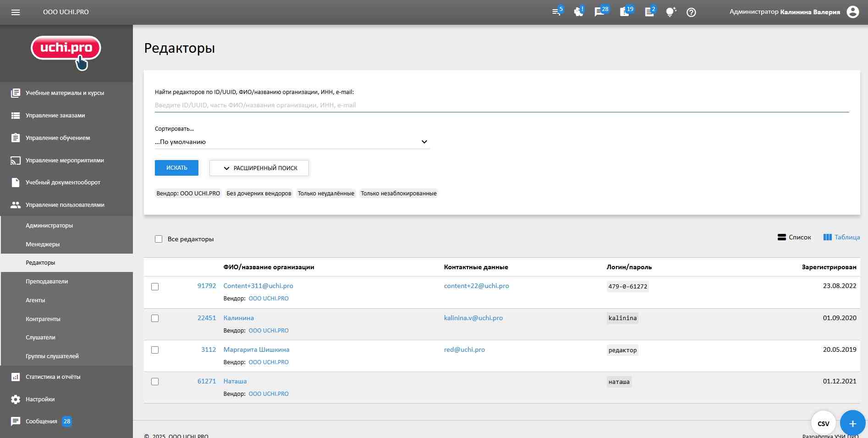Export list with CSV button
This screenshot has height=438, width=868.
[x=824, y=423]
